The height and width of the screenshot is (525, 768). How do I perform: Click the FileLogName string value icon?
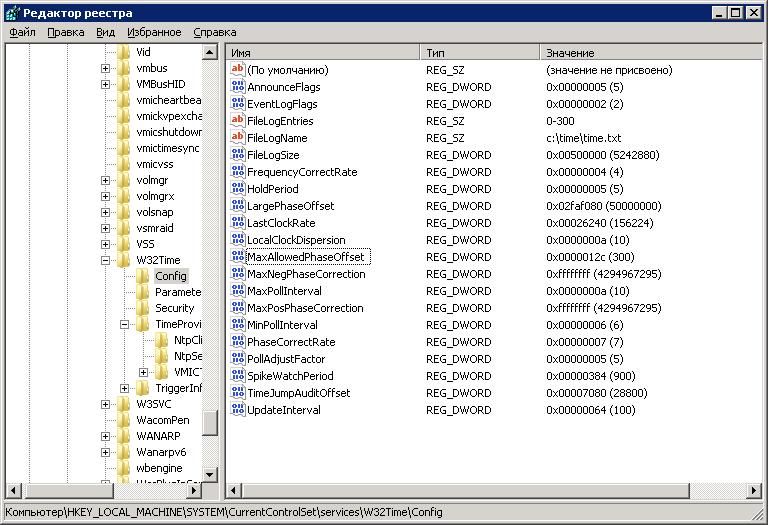pyautogui.click(x=238, y=138)
